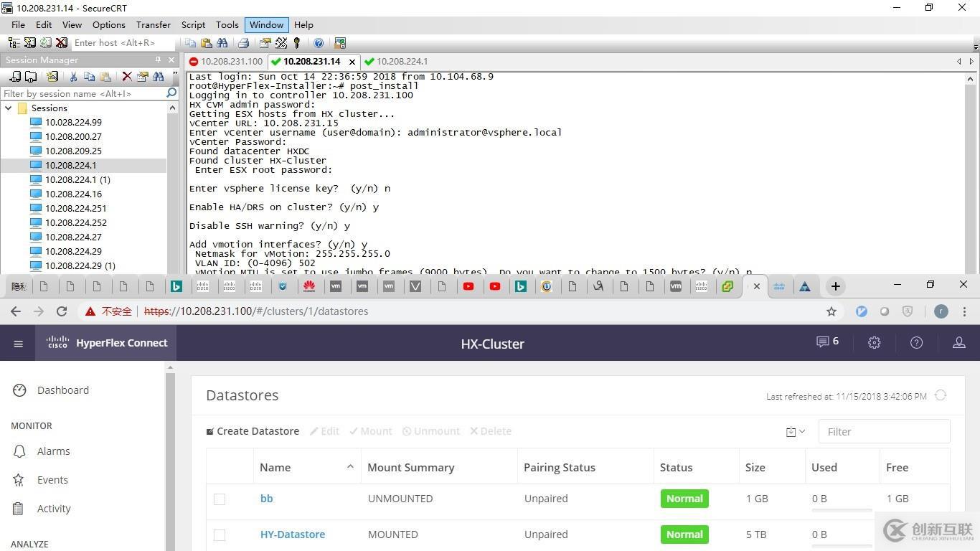Screen dimensions: 980x551
Task: Click the browser address bar URL
Action: pyautogui.click(x=256, y=311)
